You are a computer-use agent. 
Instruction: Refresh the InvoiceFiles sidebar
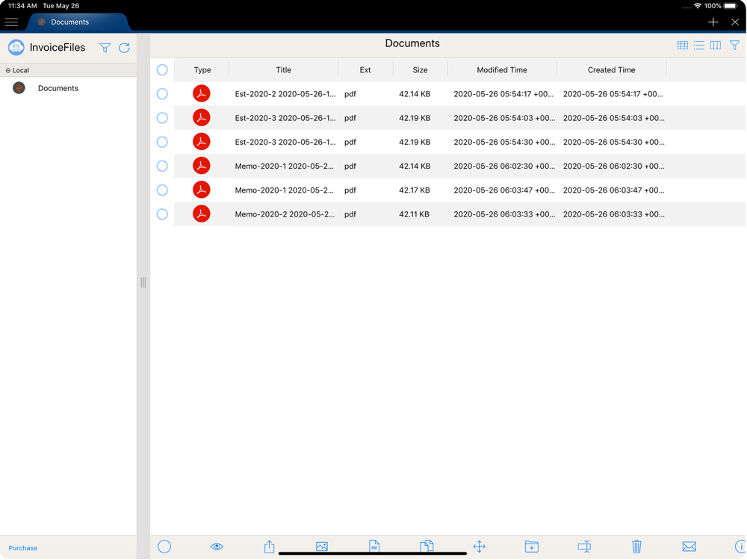(x=124, y=48)
